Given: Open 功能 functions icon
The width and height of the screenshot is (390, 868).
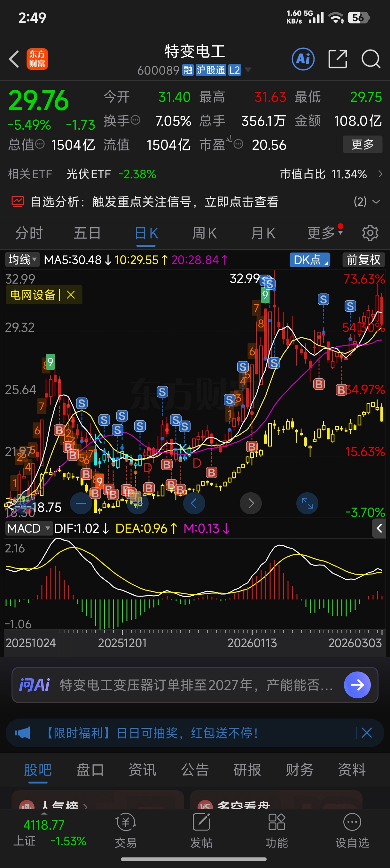Looking at the screenshot, I should 277,831.
